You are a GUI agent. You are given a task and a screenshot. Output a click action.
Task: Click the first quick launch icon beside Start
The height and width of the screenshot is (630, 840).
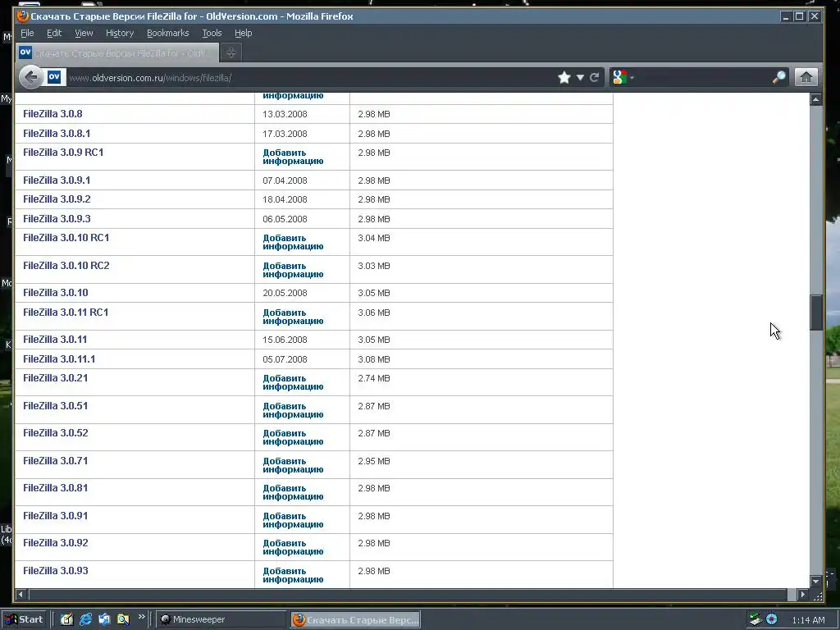coord(67,619)
